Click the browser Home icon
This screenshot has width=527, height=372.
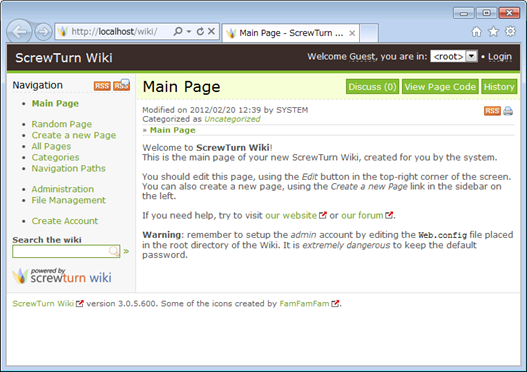(476, 32)
